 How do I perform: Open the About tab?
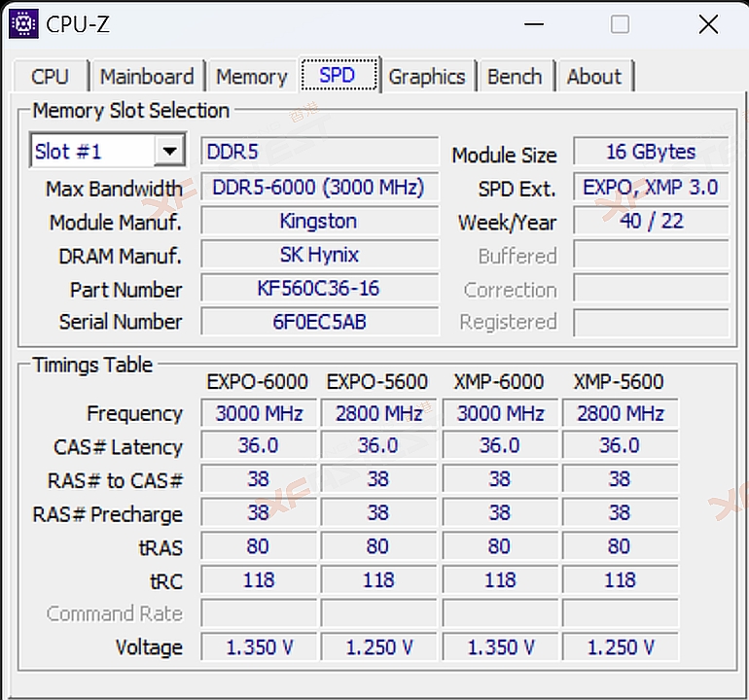click(594, 77)
